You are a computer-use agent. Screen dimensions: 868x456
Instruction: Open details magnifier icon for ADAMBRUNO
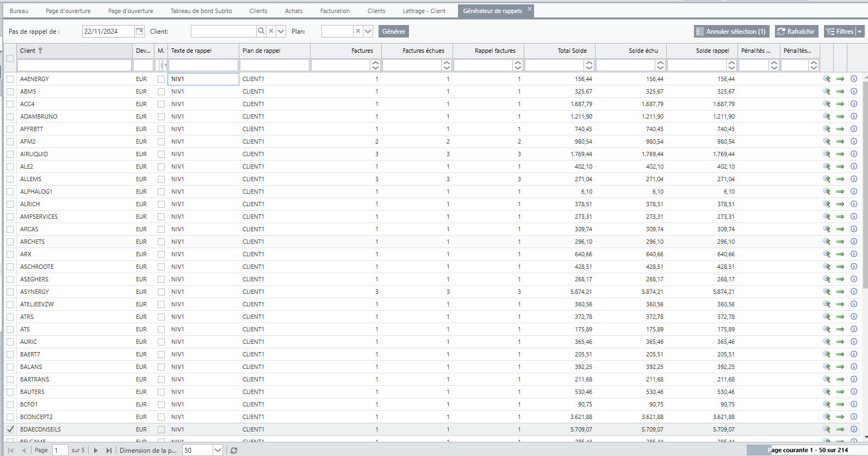pyautogui.click(x=827, y=116)
